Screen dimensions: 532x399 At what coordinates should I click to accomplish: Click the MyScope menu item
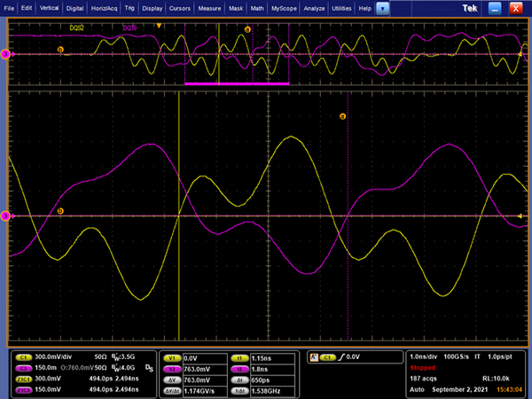coord(285,7)
